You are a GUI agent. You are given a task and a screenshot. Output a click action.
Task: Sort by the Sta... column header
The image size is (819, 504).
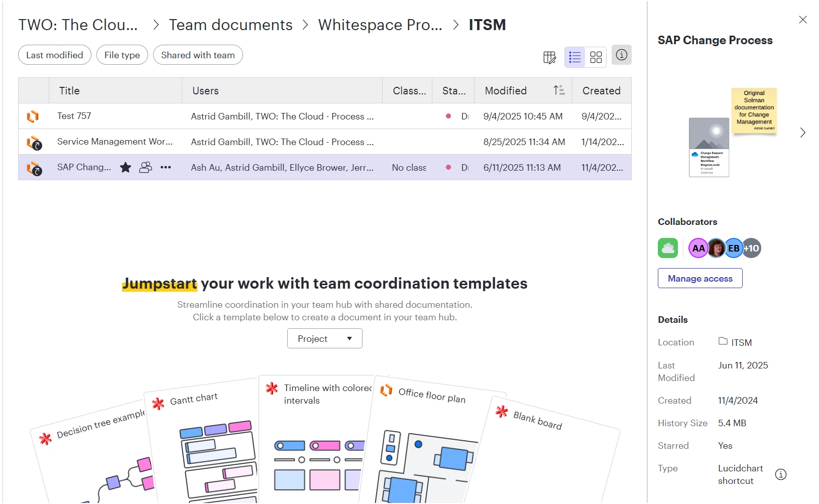453,90
